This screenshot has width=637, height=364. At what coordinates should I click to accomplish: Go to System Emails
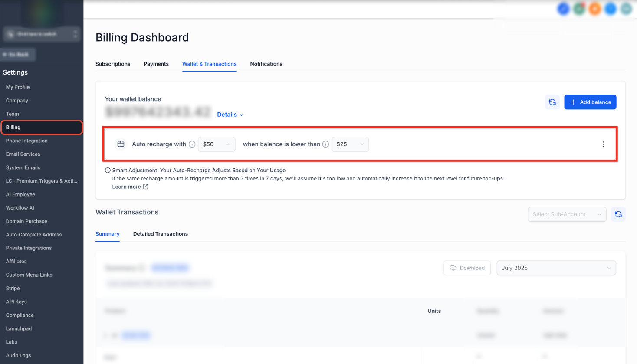click(23, 167)
